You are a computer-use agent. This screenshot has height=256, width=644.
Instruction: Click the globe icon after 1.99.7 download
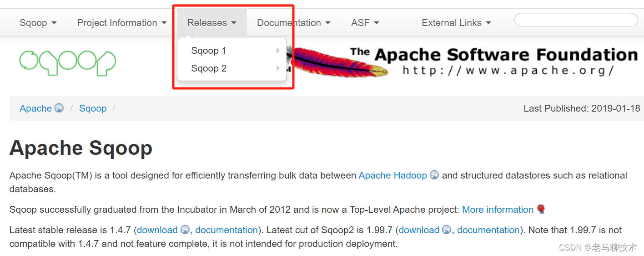[447, 230]
